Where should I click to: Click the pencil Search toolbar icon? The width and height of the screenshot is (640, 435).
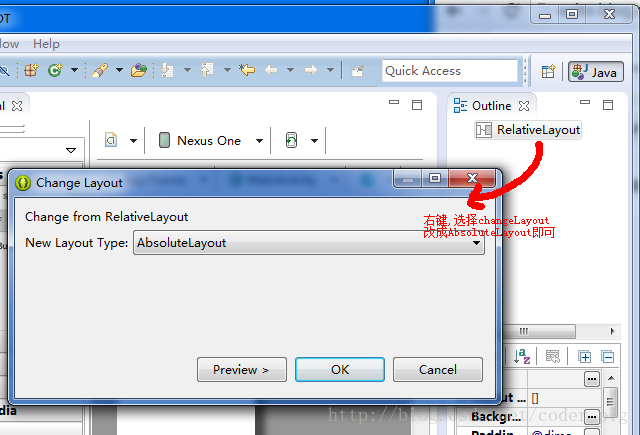pos(100,71)
